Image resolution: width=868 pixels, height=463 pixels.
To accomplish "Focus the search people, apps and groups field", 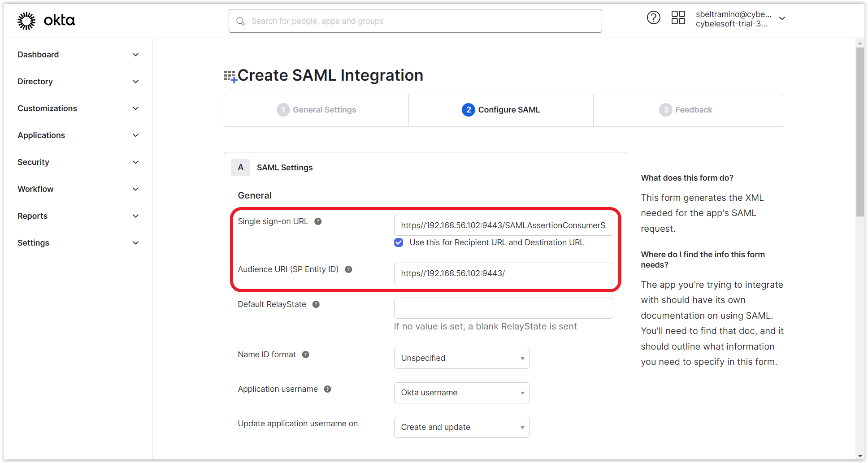I will (415, 21).
